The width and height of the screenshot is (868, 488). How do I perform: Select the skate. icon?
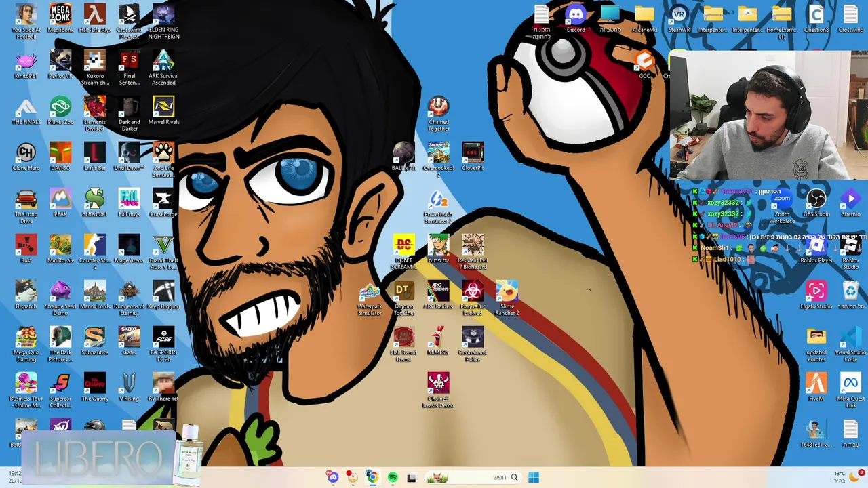click(x=129, y=342)
